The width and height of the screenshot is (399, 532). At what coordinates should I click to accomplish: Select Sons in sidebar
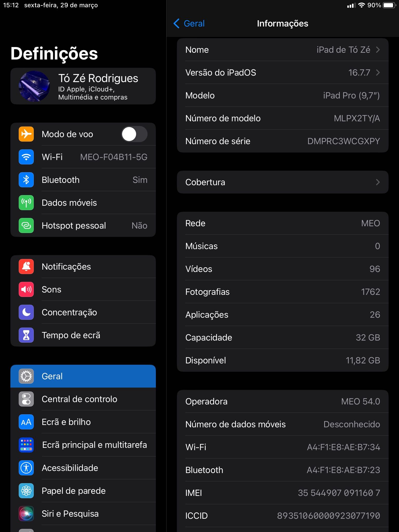pos(83,289)
